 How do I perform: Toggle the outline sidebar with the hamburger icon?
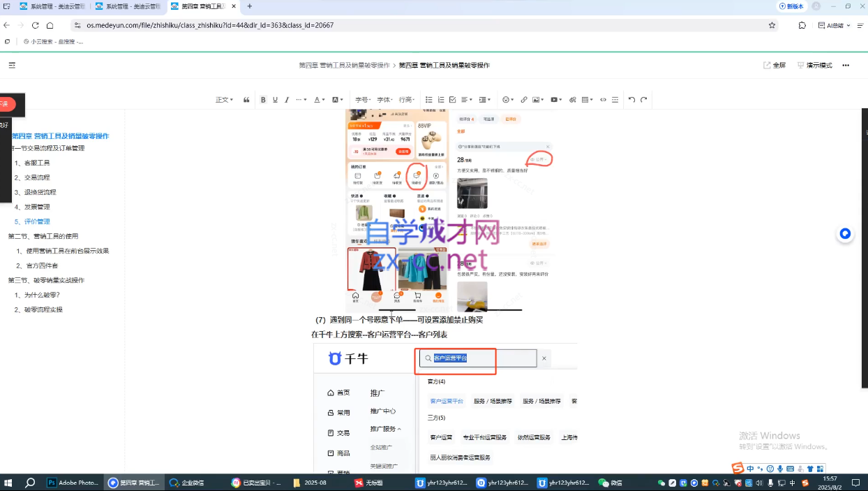[12, 65]
